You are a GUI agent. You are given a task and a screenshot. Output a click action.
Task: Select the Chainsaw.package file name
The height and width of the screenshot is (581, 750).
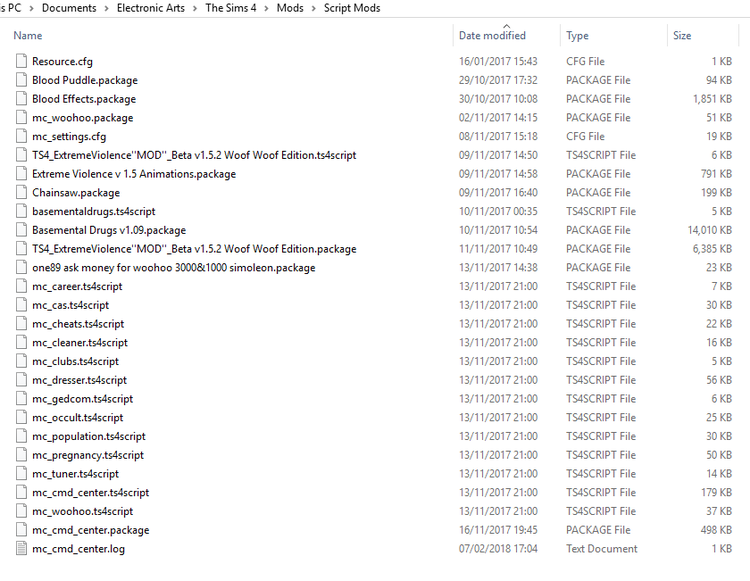click(76, 192)
